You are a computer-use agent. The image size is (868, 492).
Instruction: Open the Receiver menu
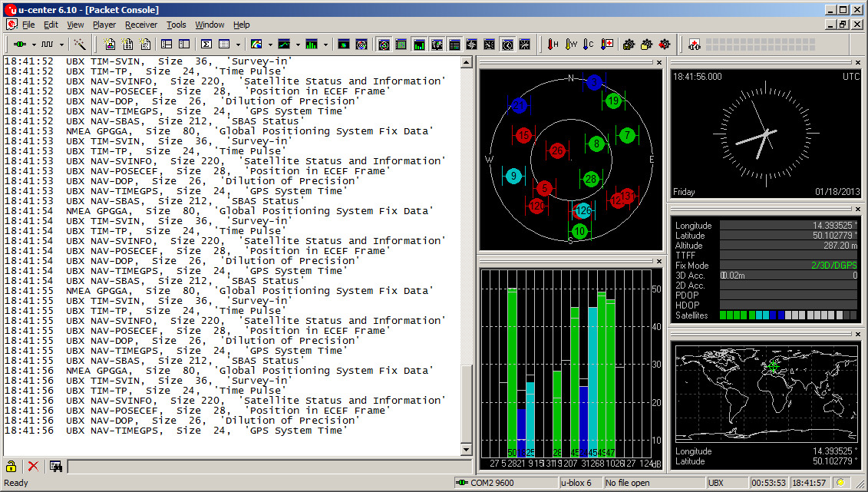pos(141,25)
